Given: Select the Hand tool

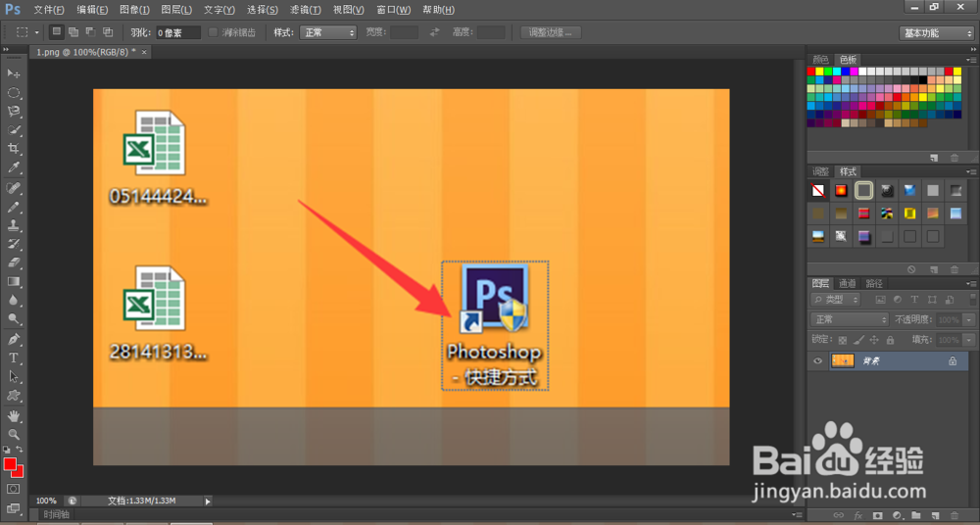Looking at the screenshot, I should click(13, 415).
